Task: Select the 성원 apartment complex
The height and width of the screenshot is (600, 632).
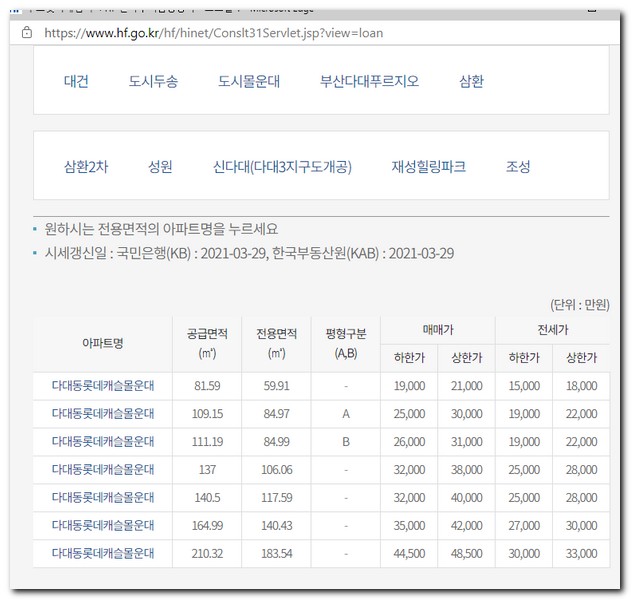Action: (x=160, y=167)
